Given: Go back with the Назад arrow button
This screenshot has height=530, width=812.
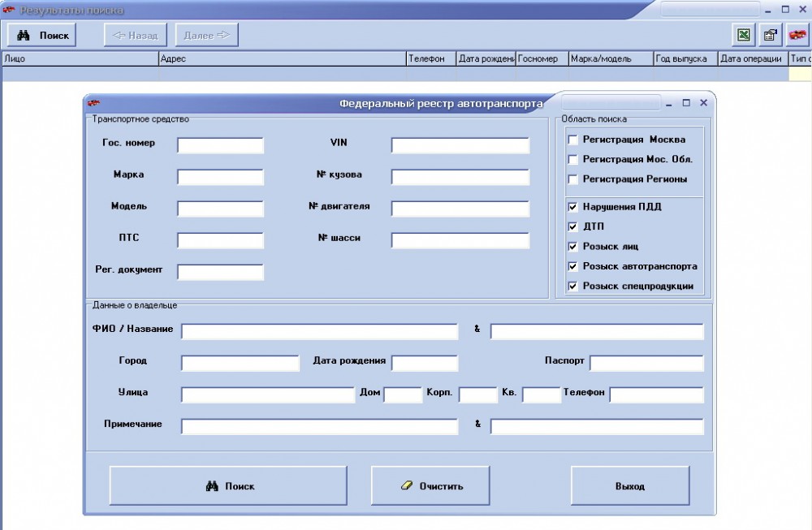Looking at the screenshot, I should (136, 35).
